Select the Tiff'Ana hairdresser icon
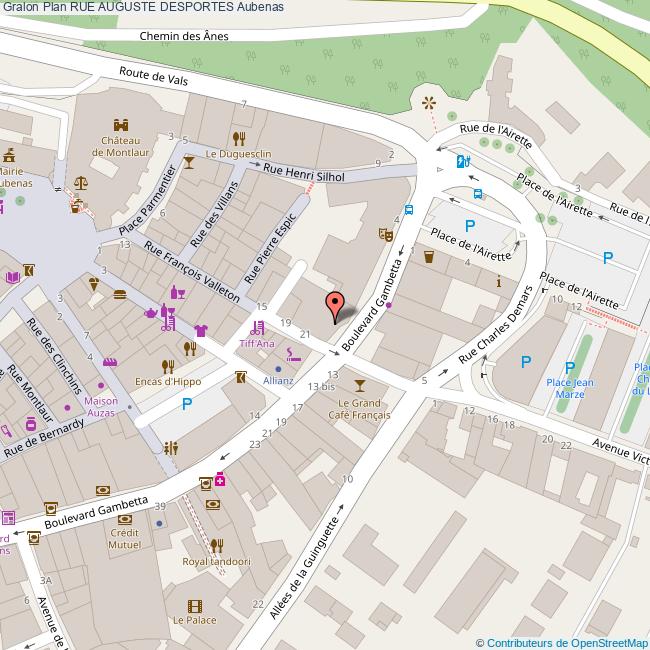This screenshot has height=650, width=650. click(259, 327)
